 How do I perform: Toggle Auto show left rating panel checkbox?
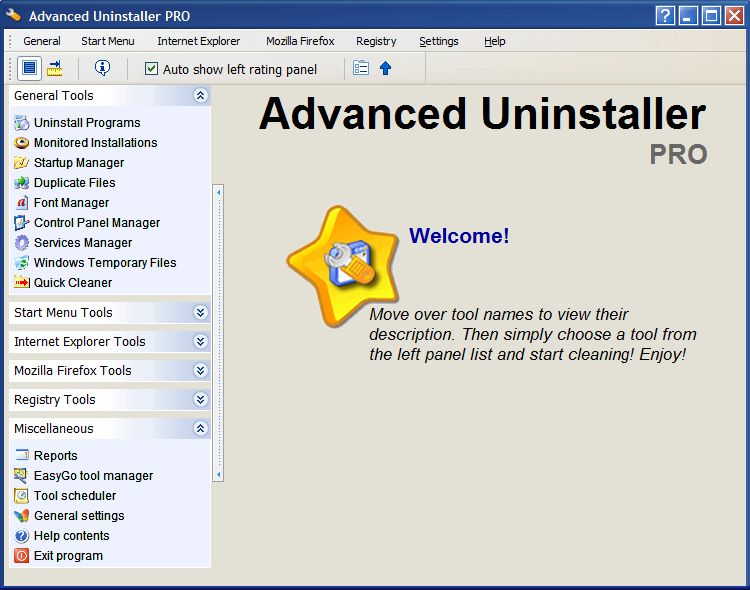tap(151, 69)
